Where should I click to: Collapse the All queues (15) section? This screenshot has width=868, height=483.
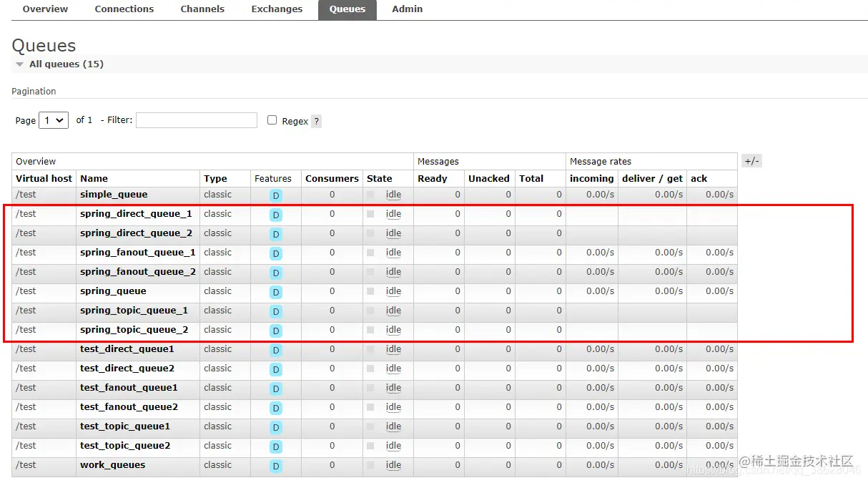[x=66, y=64]
